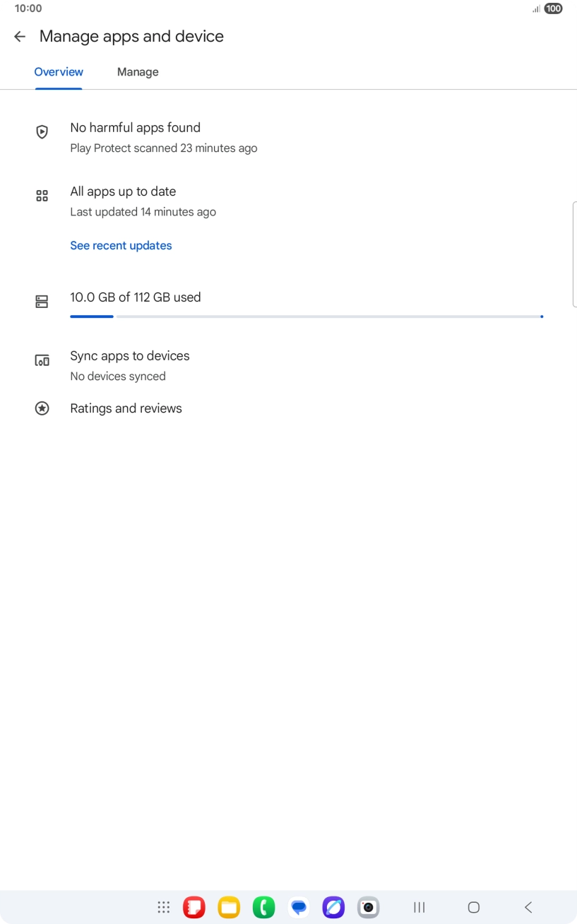Open the Play Protect shield icon
The width and height of the screenshot is (577, 924).
[42, 132]
